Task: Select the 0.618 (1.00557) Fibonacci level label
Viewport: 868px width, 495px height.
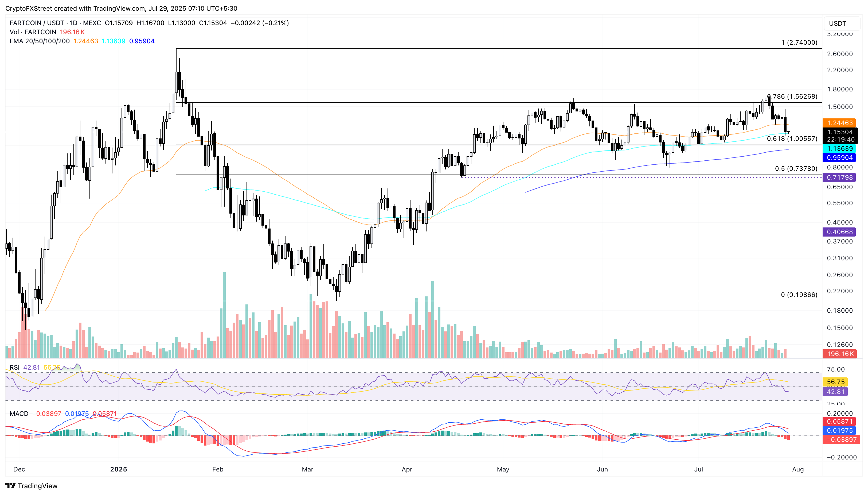Action: (792, 139)
